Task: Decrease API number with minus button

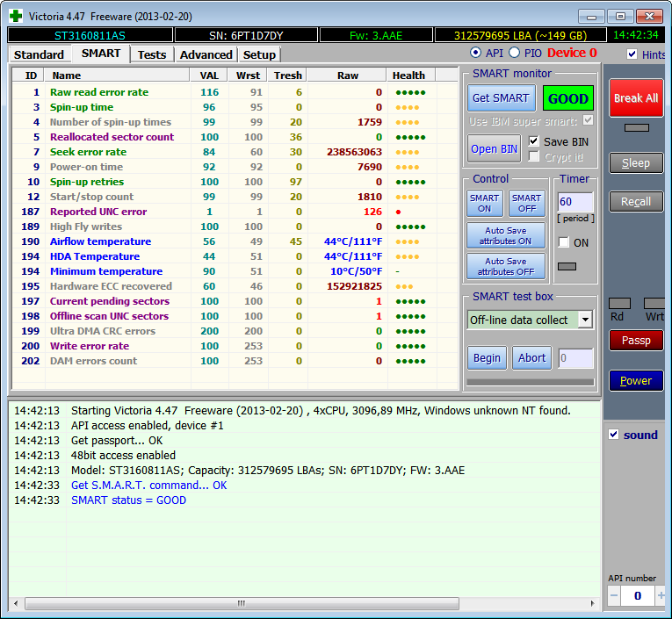Action: (614, 595)
